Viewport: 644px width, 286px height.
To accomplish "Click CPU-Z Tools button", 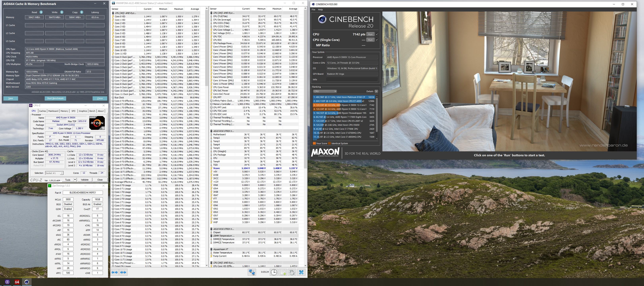I will click(68, 180).
